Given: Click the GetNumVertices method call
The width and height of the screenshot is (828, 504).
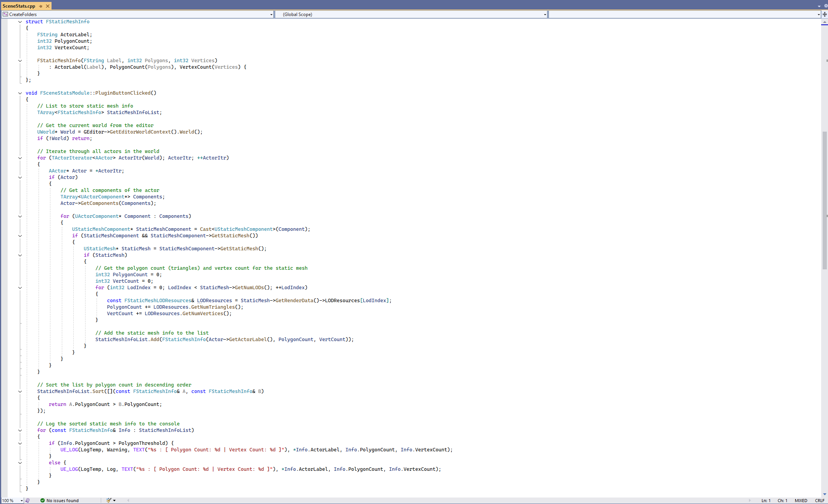Looking at the screenshot, I should 203,314.
